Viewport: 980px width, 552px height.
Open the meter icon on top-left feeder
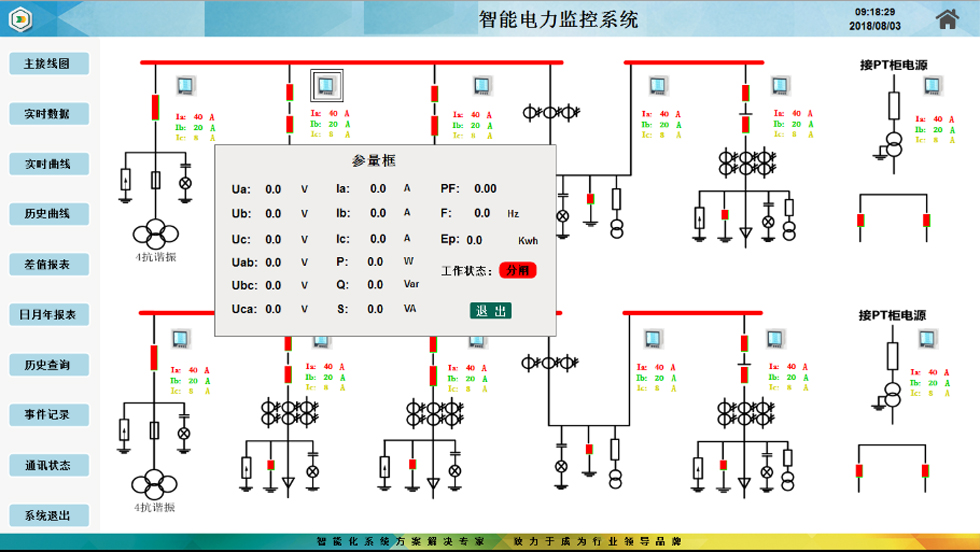coord(186,86)
